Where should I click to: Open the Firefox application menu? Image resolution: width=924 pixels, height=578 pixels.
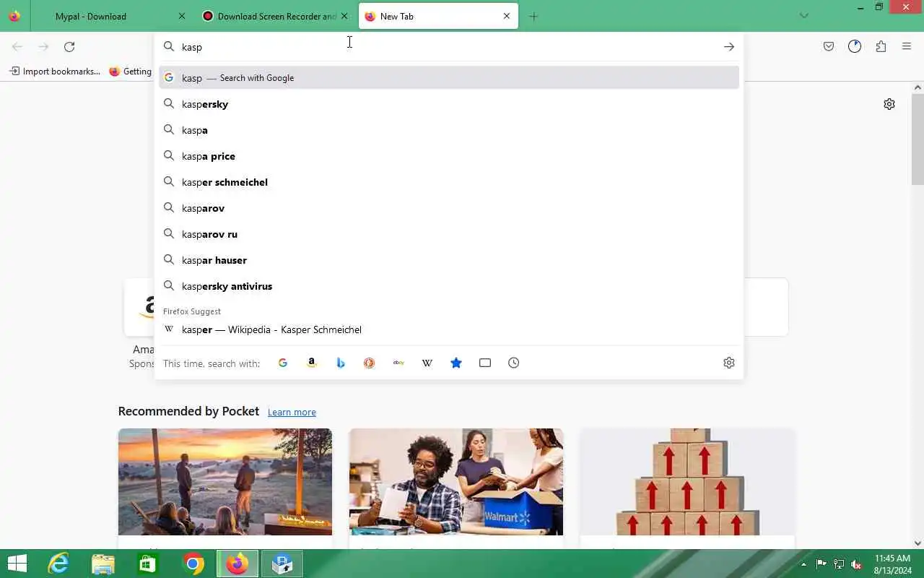907,47
